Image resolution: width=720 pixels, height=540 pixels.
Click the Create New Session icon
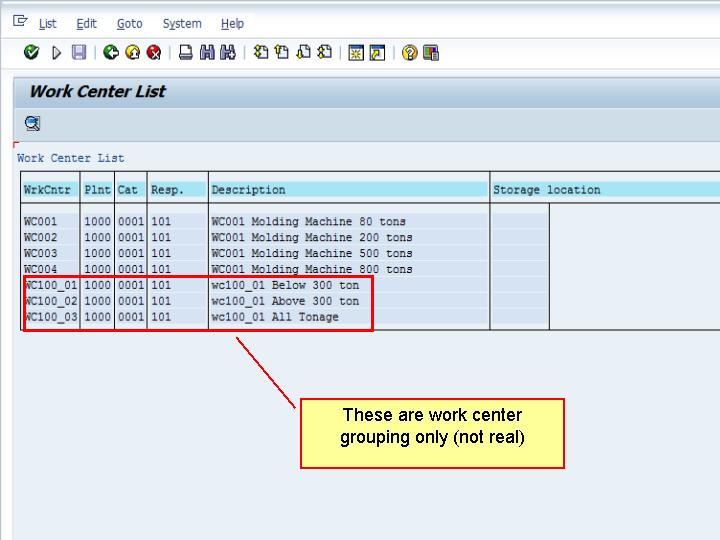pyautogui.click(x=356, y=53)
